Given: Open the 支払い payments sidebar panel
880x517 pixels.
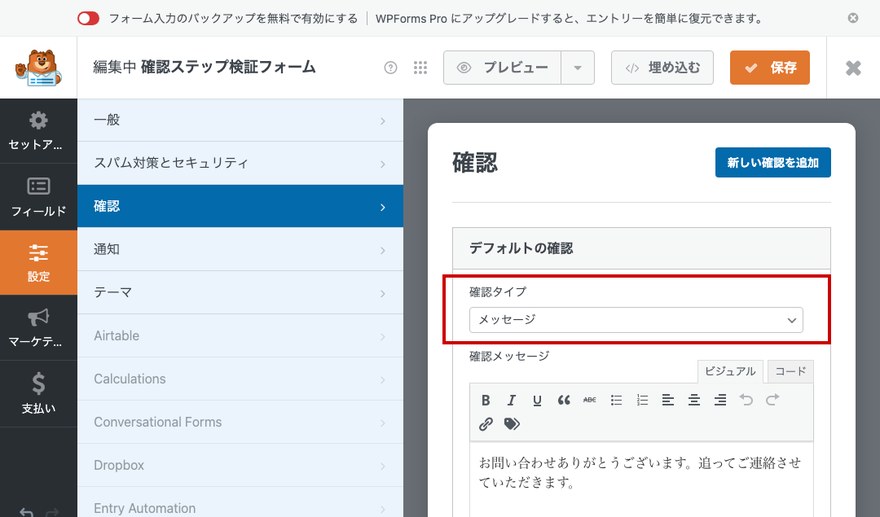Looking at the screenshot, I should (x=38, y=394).
